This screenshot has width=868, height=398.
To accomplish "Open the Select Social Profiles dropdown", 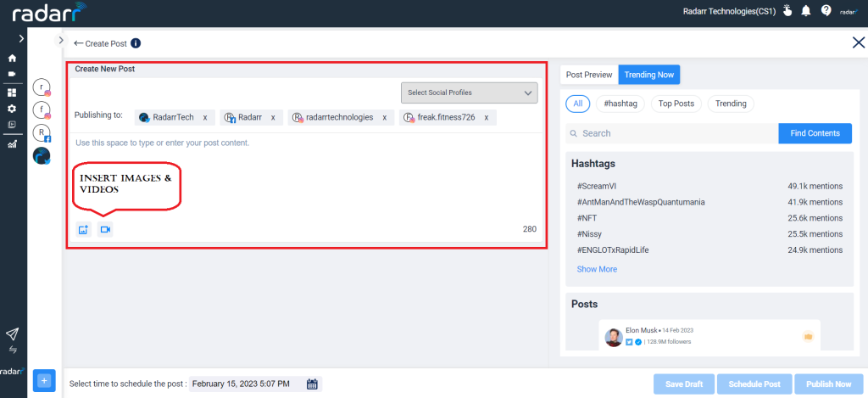I will point(470,92).
